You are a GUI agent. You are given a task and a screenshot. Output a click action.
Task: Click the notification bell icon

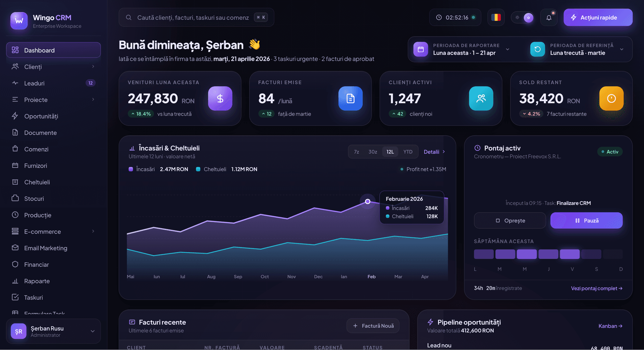(549, 17)
